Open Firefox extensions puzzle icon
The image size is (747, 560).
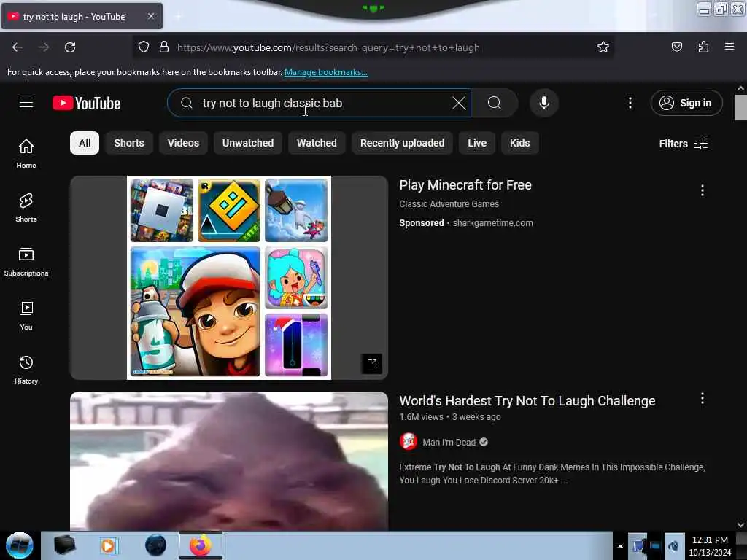tap(703, 47)
